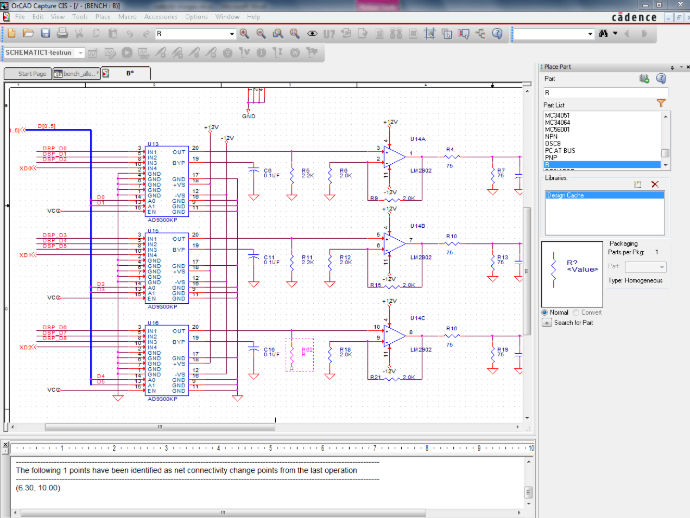The height and width of the screenshot is (518, 690).
Task: Search with the binoculars icon
Action: pyautogui.click(x=603, y=33)
